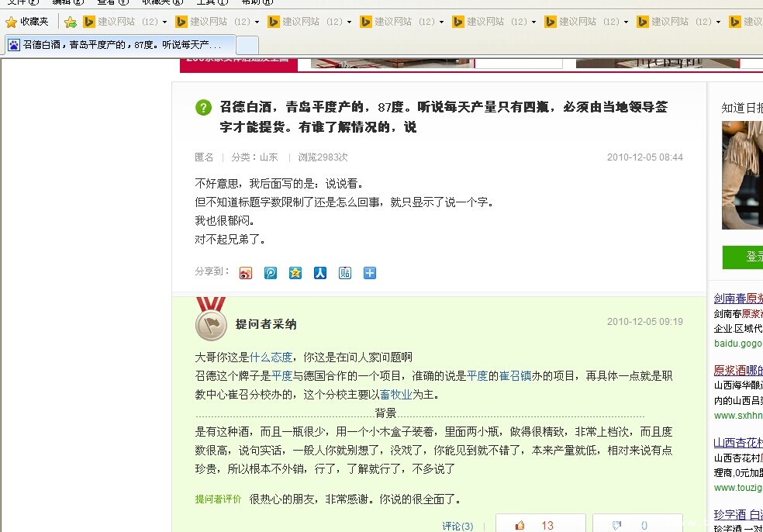Share the question to 百度贴吧
Image resolution: width=763 pixels, height=532 pixels.
click(x=345, y=273)
